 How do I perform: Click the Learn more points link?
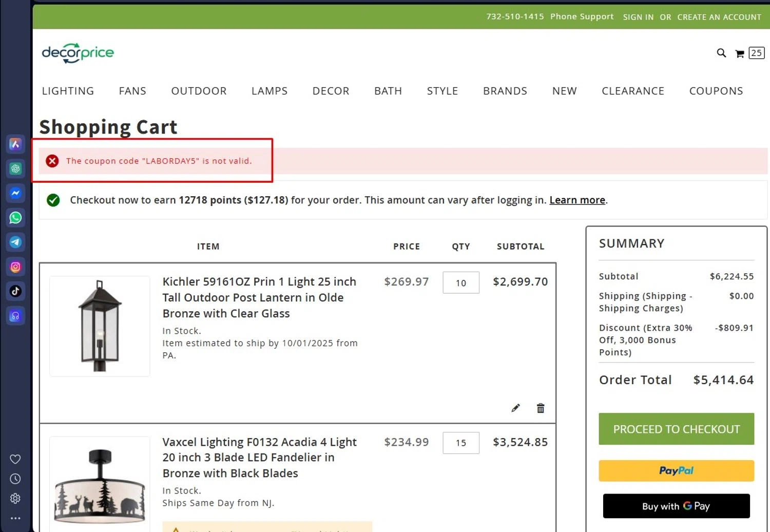pos(577,200)
